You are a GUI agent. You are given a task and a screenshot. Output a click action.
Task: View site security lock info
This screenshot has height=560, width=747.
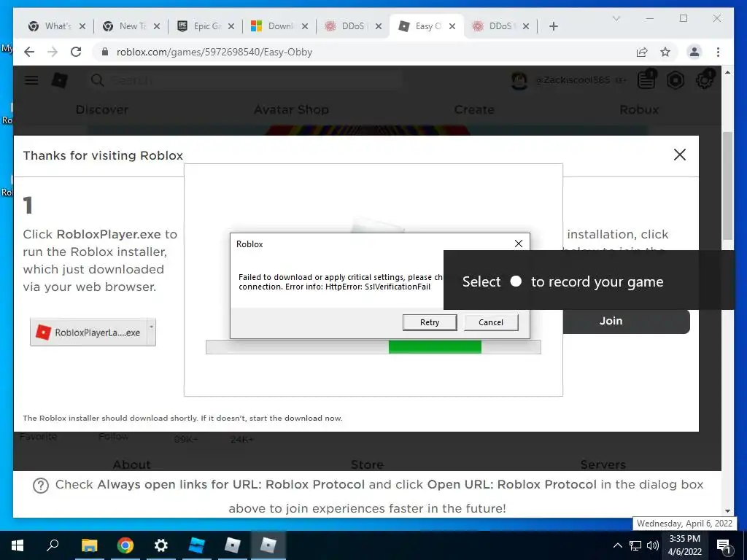click(105, 52)
